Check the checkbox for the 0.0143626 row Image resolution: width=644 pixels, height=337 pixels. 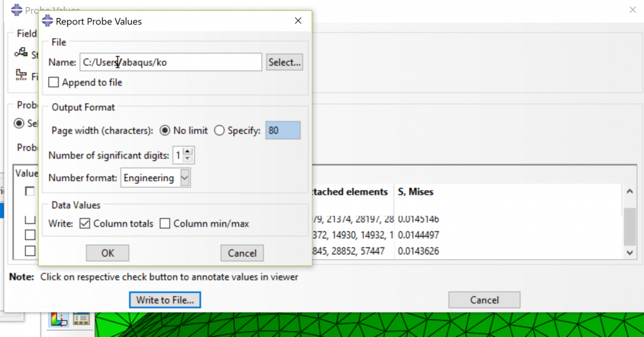coord(30,251)
